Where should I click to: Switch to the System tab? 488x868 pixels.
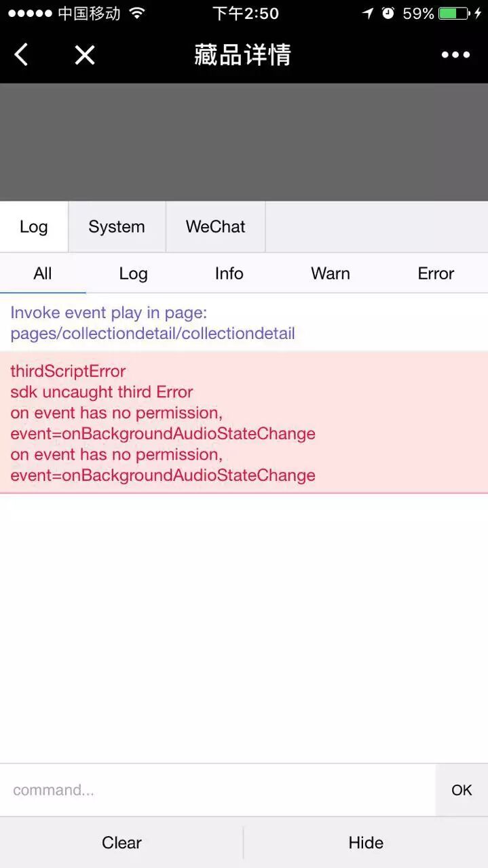(117, 226)
